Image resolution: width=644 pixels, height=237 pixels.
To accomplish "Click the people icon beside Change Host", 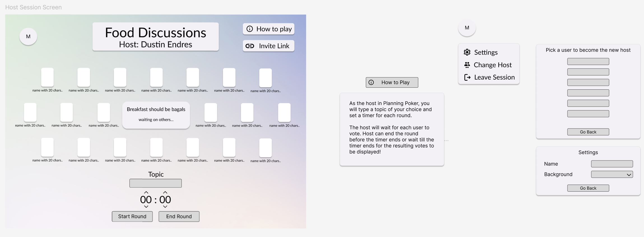I will coord(467,65).
